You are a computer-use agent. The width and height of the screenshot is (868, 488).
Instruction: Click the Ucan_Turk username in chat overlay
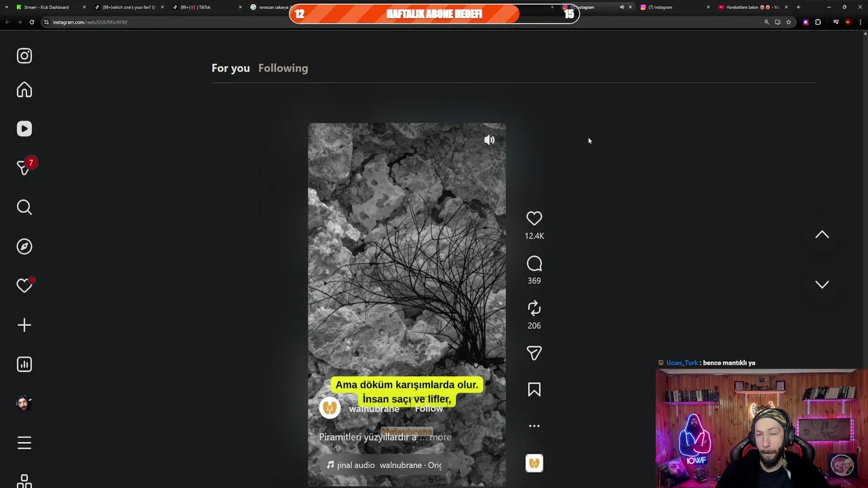point(682,363)
